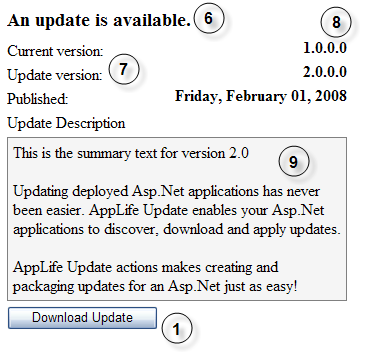Click the current version value 1.0.0.0
Viewport: 389px width, 362px height.
pyautogui.click(x=325, y=48)
